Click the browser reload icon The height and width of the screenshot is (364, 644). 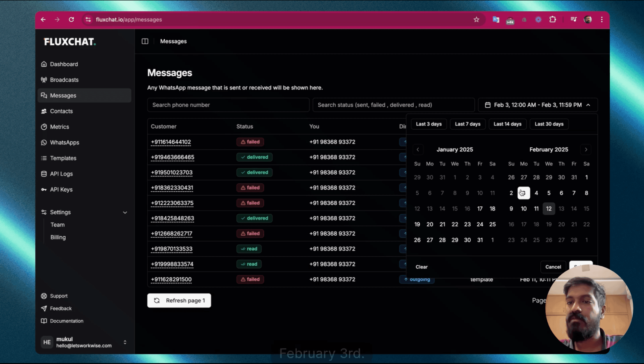(x=71, y=19)
